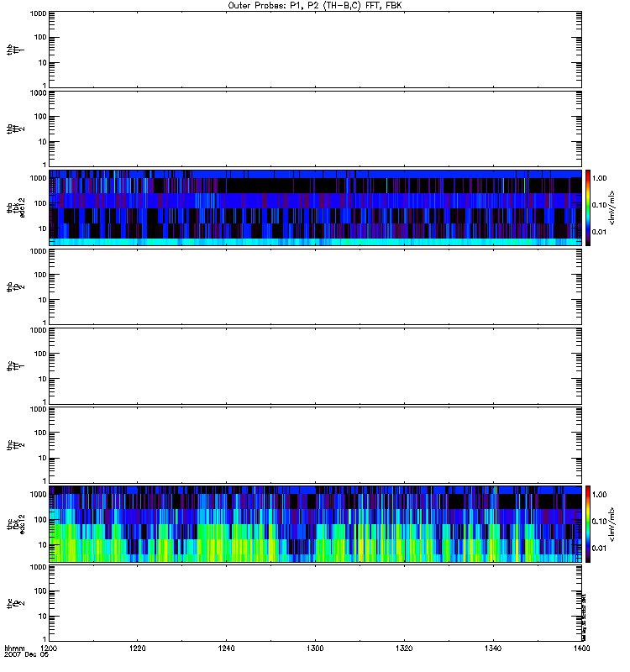The image size is (630, 672).
Task: Click the 10 tick of thc fbk edc12 panel
Action: point(43,545)
